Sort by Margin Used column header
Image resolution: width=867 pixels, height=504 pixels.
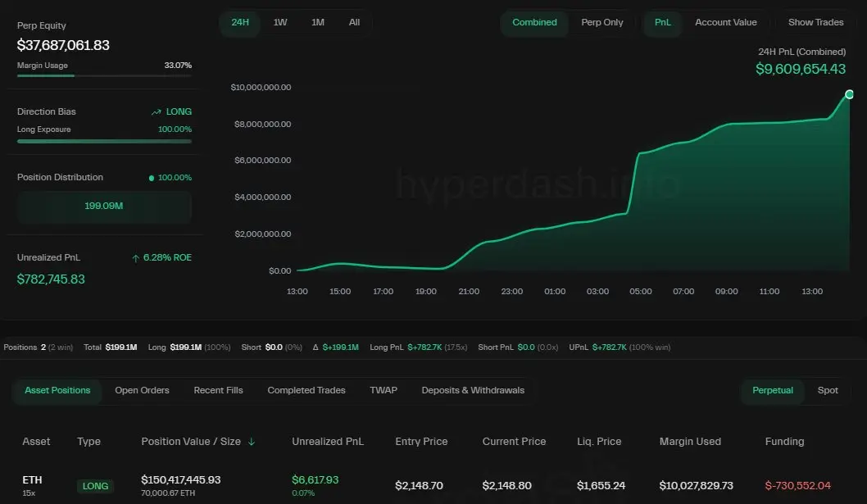pos(690,442)
